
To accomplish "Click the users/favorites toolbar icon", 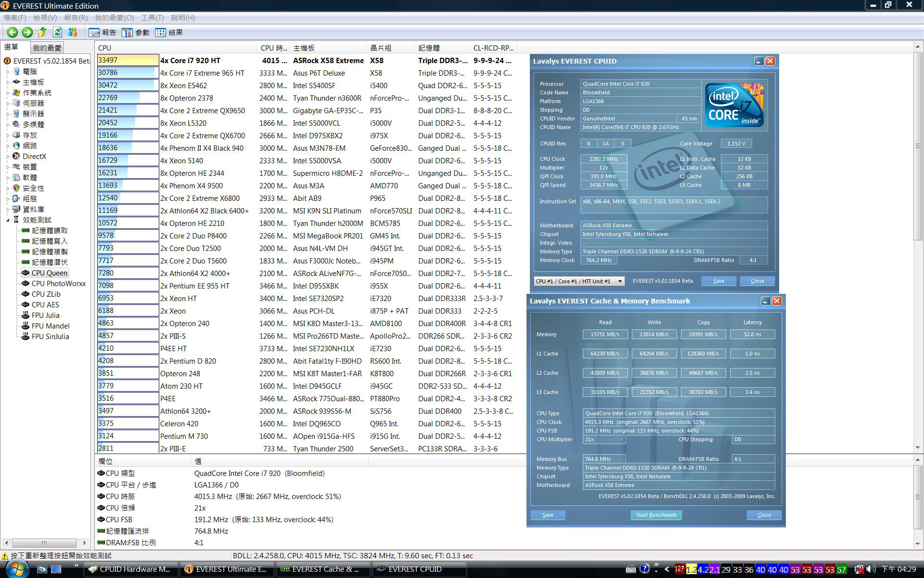I will (x=73, y=32).
